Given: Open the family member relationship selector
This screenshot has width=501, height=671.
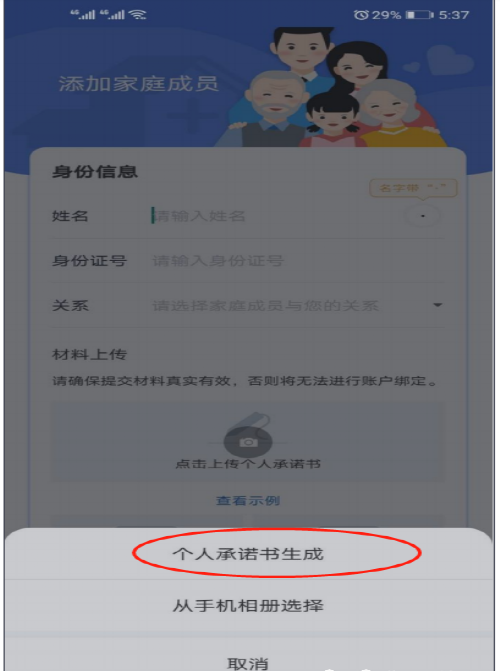Looking at the screenshot, I should [x=248, y=306].
